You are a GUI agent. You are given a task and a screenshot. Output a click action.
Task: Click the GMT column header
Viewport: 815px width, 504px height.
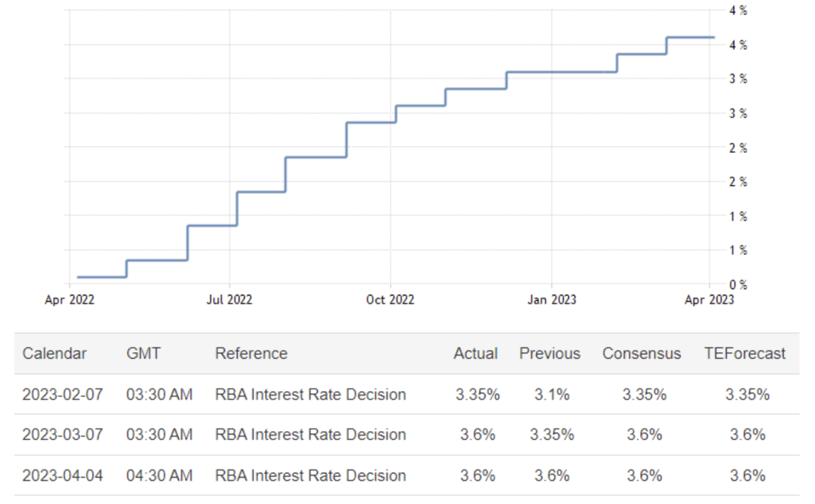[x=143, y=354]
